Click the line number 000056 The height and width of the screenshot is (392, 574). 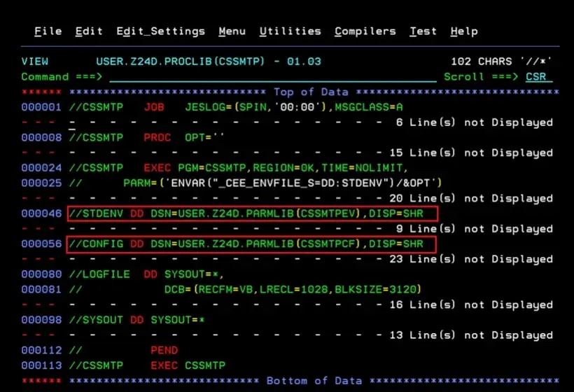click(x=41, y=244)
